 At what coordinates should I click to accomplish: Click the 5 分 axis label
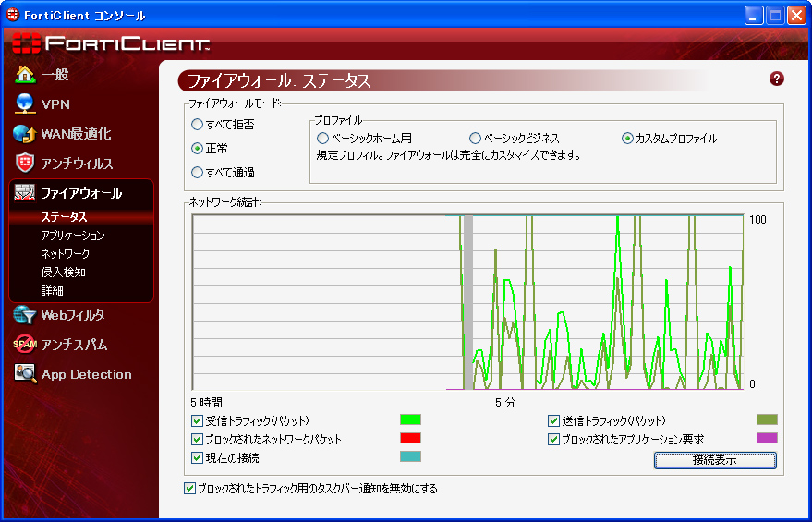click(505, 403)
